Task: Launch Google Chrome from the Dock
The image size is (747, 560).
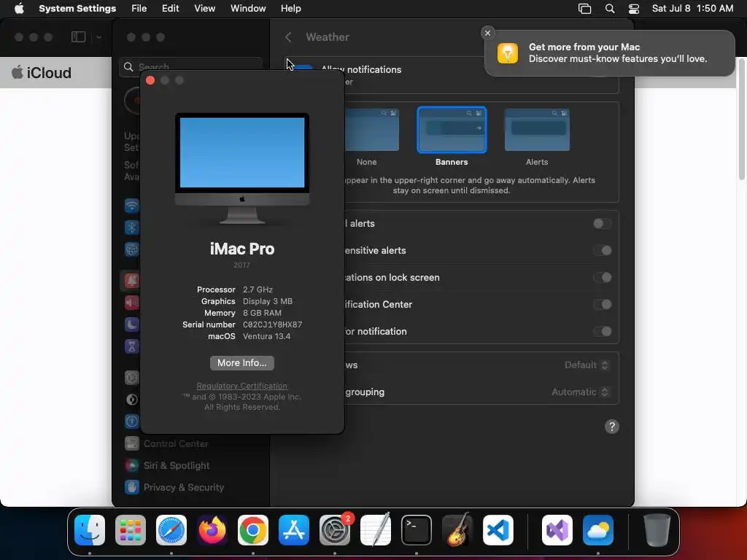Action: [x=253, y=530]
